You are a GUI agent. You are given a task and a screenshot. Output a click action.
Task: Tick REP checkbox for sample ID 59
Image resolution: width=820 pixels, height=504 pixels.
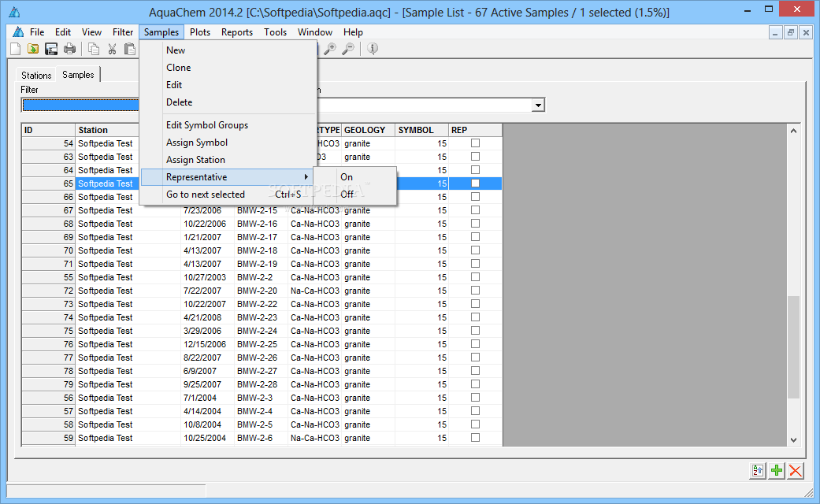(x=475, y=438)
